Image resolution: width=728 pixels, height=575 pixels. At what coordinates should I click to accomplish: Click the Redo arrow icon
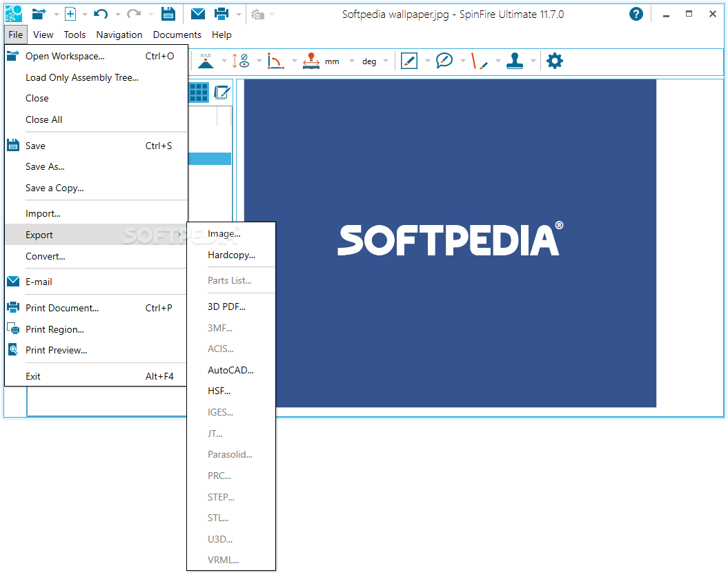click(134, 14)
